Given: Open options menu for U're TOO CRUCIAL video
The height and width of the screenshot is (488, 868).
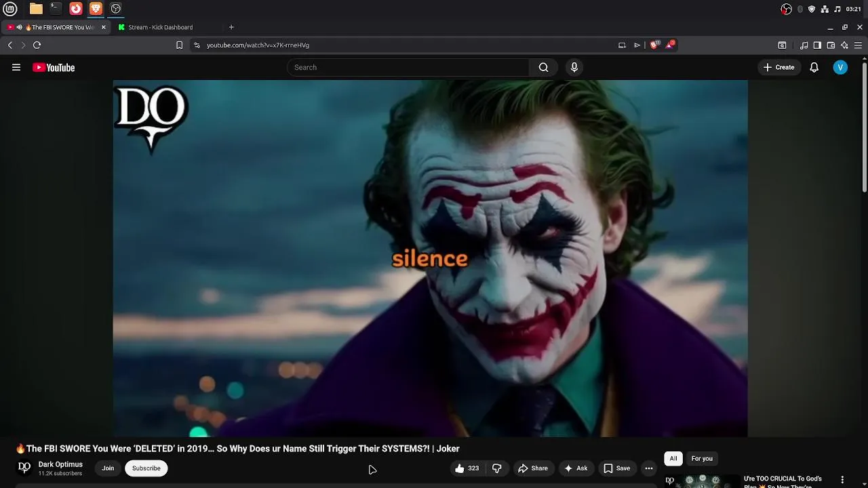Looking at the screenshot, I should tap(842, 480).
